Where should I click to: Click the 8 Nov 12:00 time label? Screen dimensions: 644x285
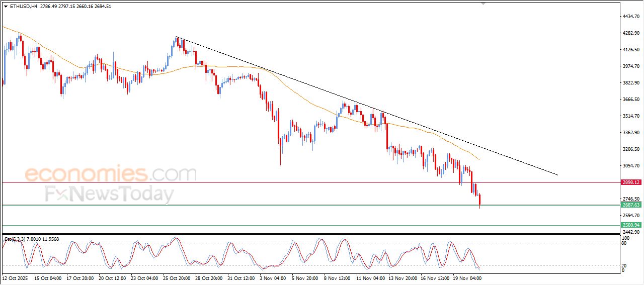coord(336,277)
